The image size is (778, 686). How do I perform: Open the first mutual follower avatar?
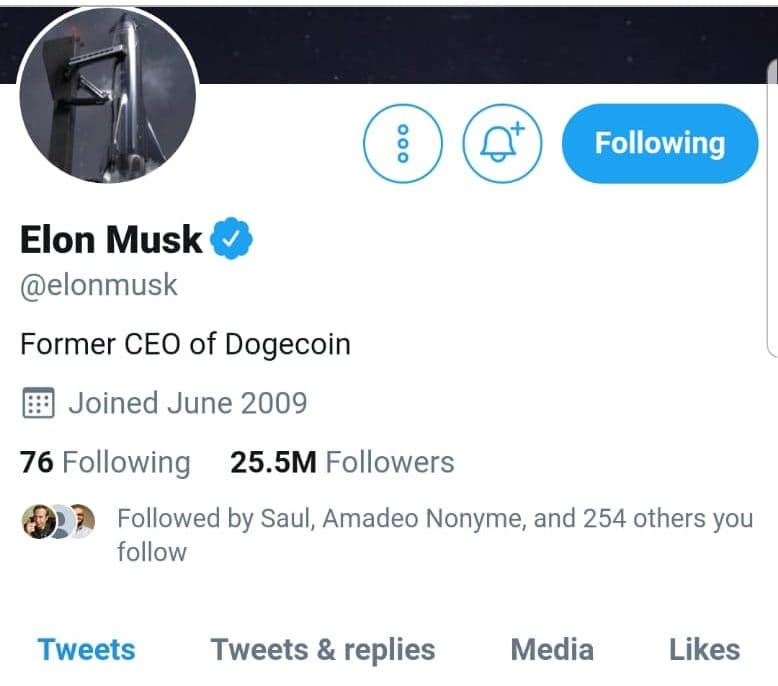click(37, 521)
